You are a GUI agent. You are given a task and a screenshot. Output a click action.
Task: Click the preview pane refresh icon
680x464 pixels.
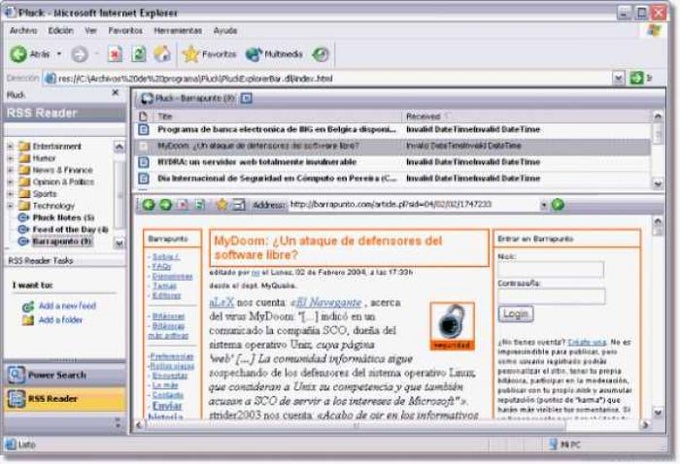click(x=200, y=204)
